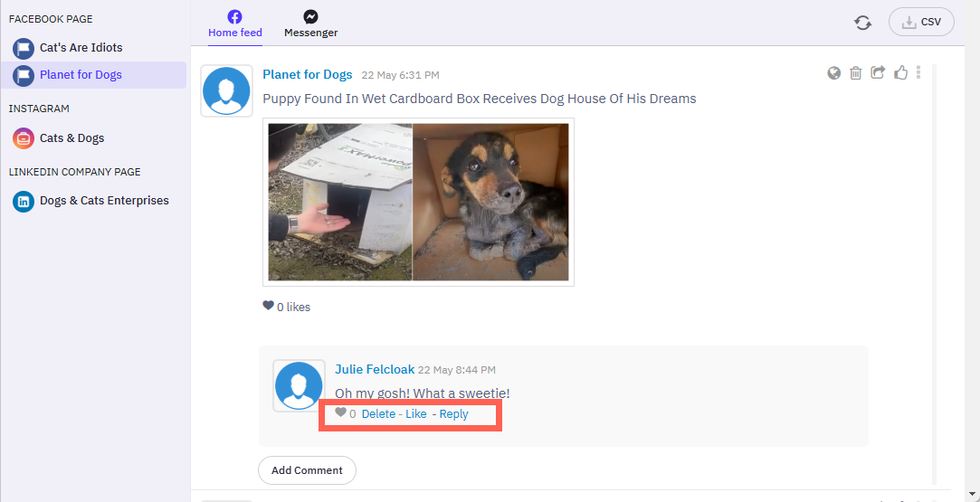Open Julie Felcloak's profile link
980x502 pixels.
point(375,370)
